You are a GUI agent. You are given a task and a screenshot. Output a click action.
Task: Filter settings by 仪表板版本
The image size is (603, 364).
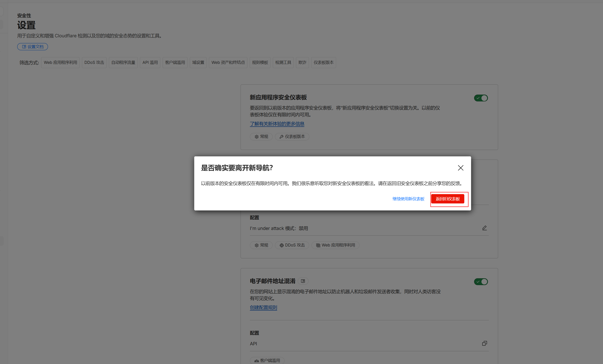pyautogui.click(x=323, y=63)
